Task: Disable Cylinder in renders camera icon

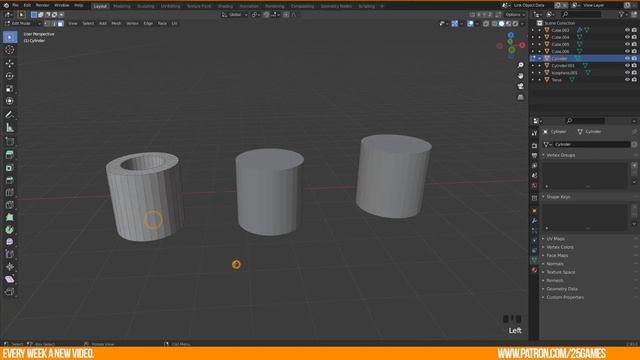Action: [634, 58]
